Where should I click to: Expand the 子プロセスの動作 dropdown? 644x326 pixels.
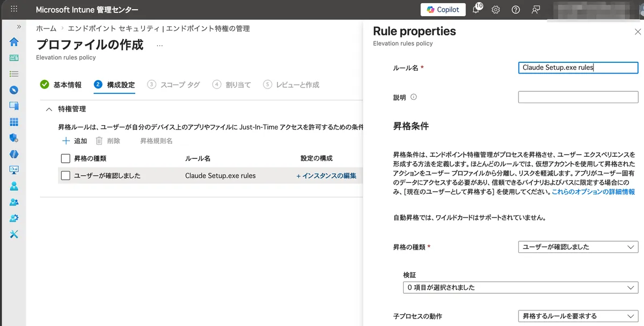[578, 316]
